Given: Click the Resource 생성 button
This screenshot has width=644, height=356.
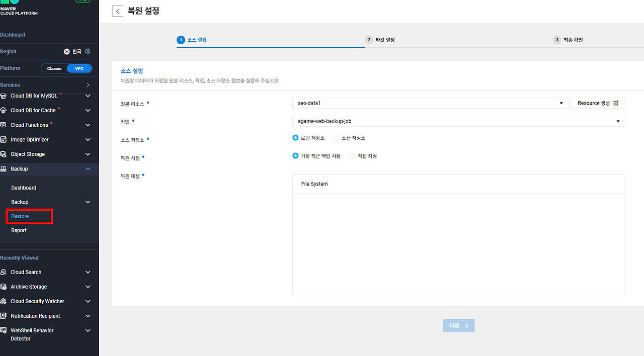Looking at the screenshot, I should (x=598, y=103).
